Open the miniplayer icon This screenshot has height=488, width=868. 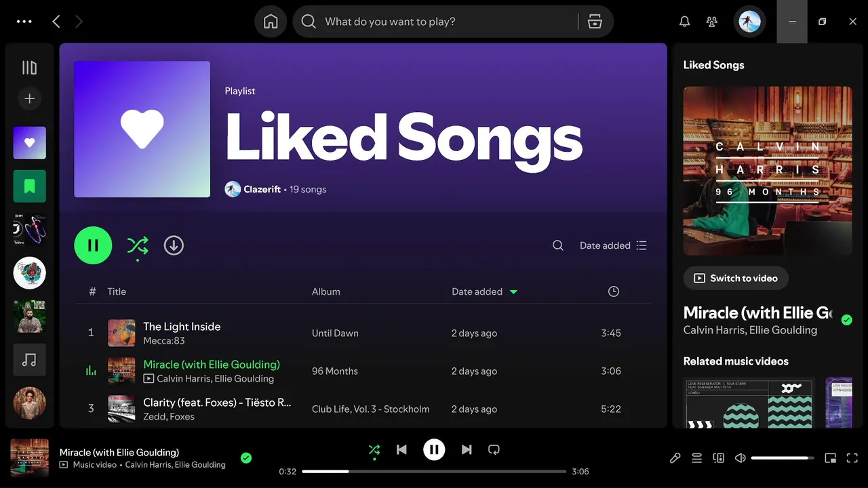pyautogui.click(x=831, y=458)
